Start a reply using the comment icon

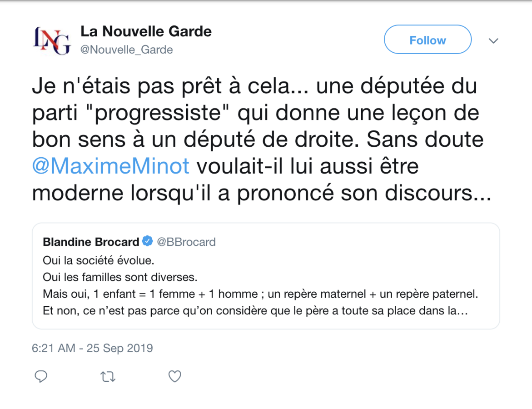coord(41,376)
